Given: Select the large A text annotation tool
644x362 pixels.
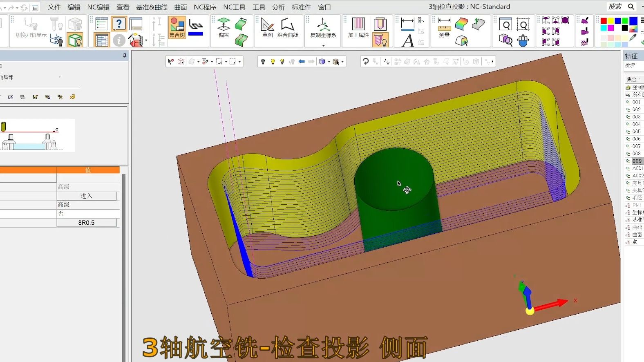Looking at the screenshot, I should point(407,40).
